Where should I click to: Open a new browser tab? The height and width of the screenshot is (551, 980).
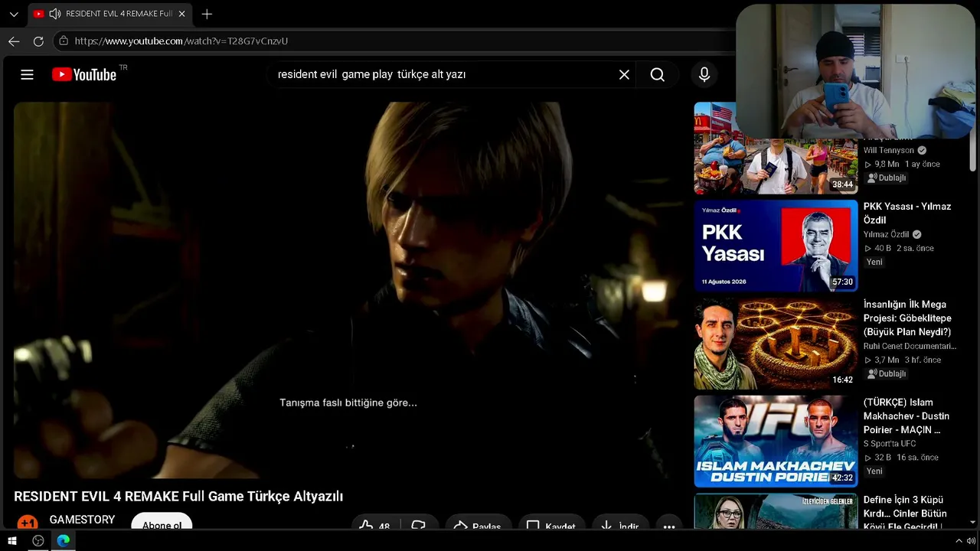(x=207, y=14)
